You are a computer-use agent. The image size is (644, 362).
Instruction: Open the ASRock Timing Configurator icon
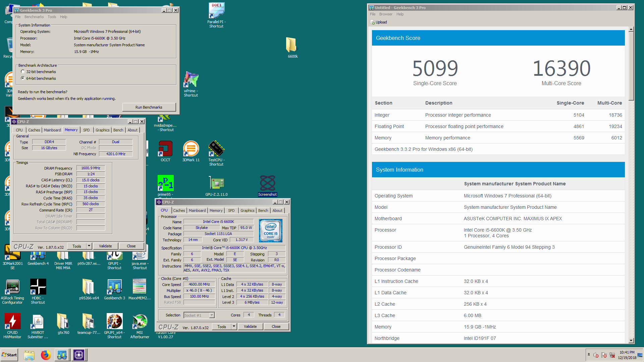tap(12, 291)
